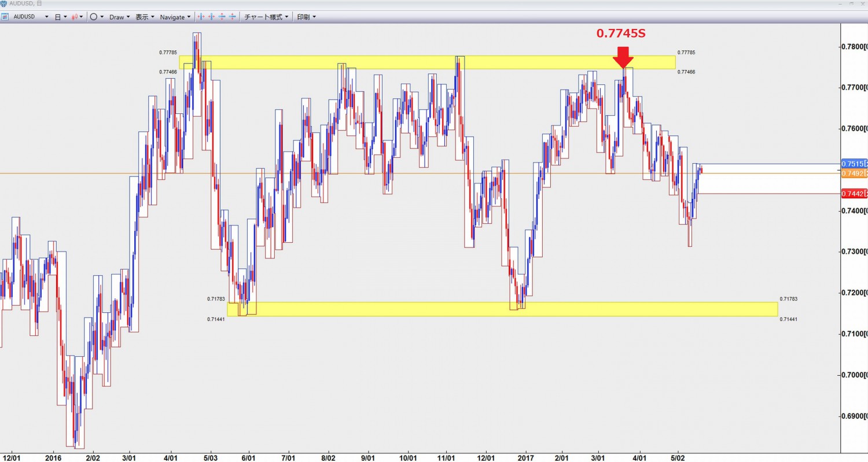Click the blue 0.7515 price label
This screenshot has height=462, width=868.
(852, 164)
